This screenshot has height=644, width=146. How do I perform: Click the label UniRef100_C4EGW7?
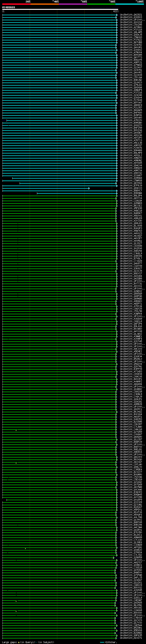(x=131, y=600)
